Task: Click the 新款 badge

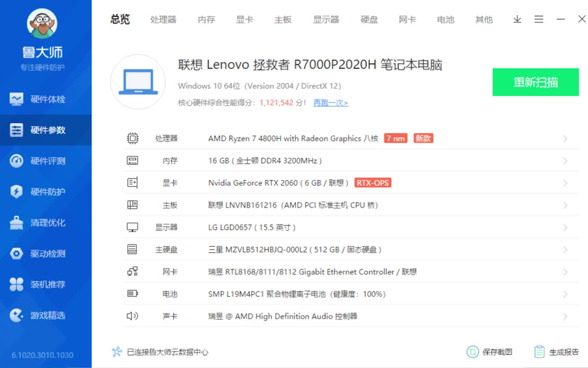Action: [423, 138]
